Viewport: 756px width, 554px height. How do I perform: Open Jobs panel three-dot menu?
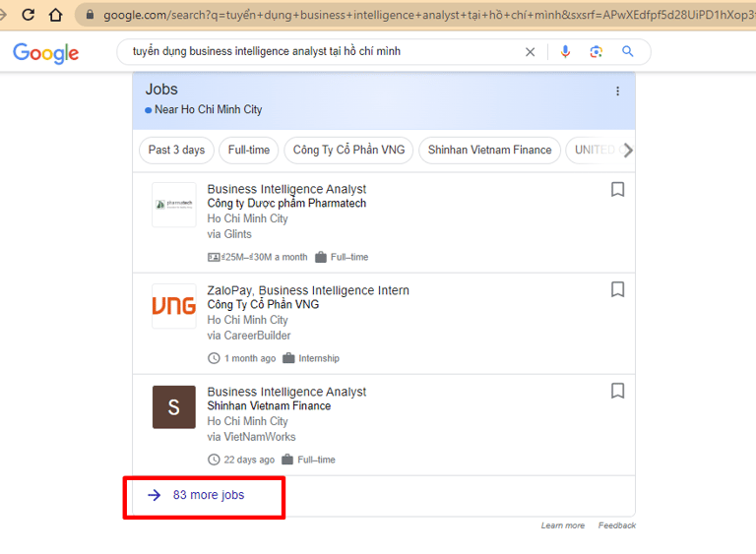[x=617, y=92]
